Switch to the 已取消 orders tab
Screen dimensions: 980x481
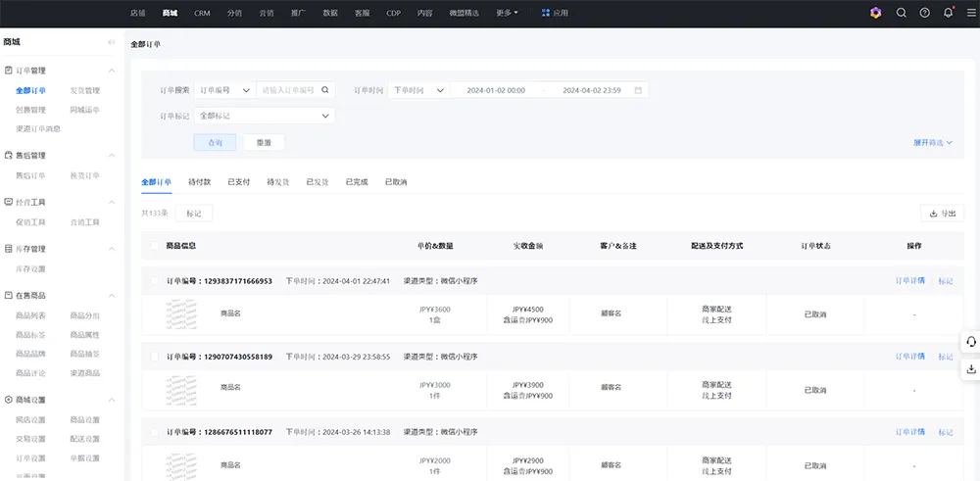click(x=396, y=182)
